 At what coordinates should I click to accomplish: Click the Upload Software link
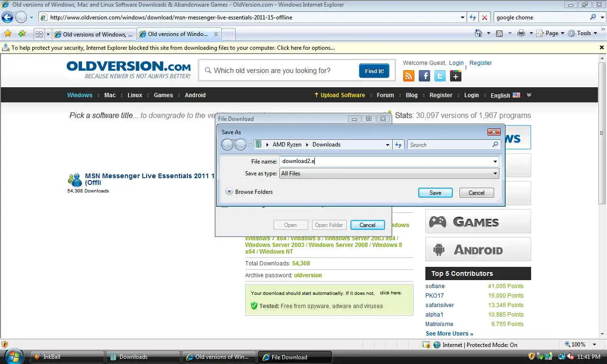[340, 95]
